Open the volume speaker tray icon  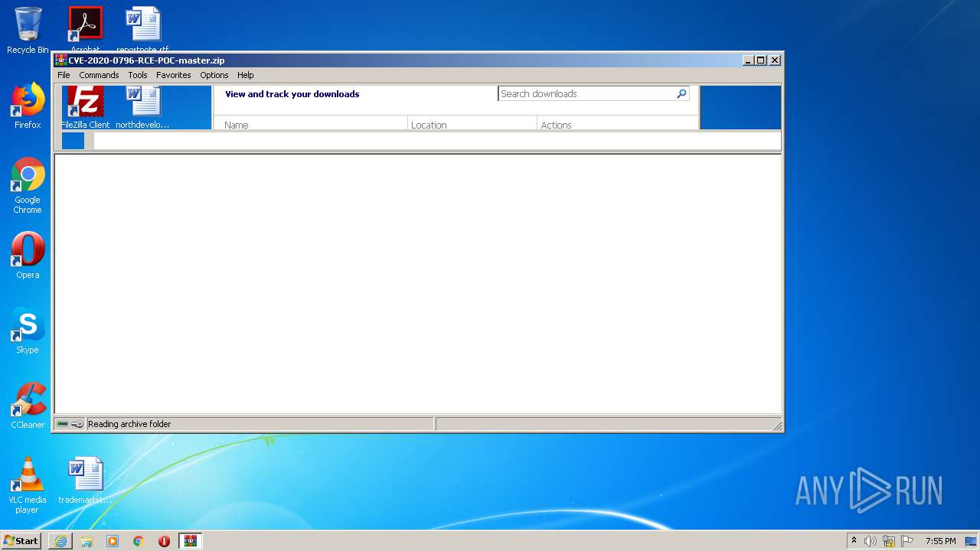(871, 541)
